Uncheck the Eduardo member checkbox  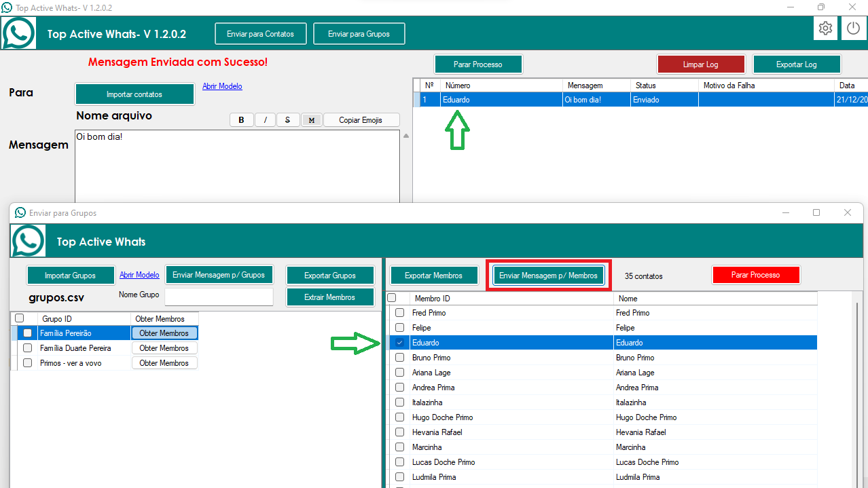[x=400, y=343]
